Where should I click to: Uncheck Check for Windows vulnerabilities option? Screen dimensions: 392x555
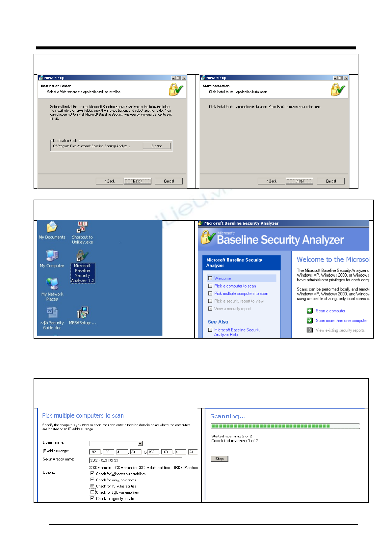(x=92, y=474)
